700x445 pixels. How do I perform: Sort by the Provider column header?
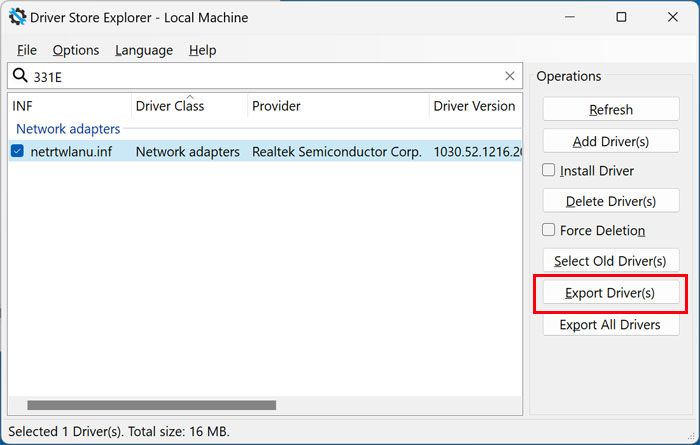pos(338,106)
